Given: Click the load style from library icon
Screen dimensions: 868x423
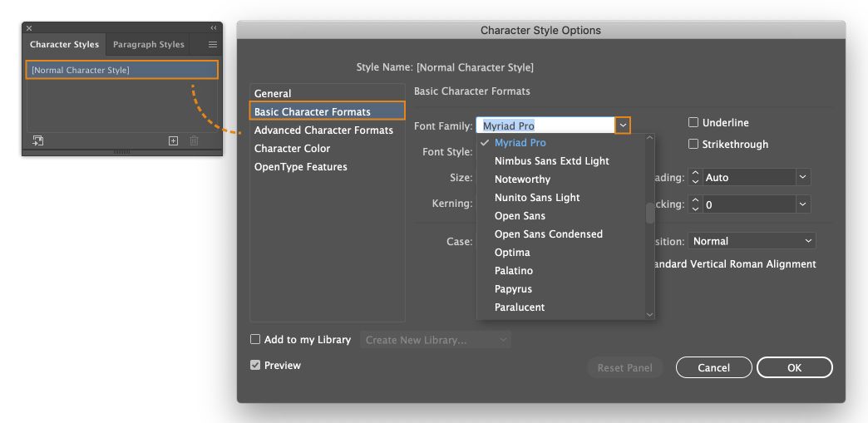Looking at the screenshot, I should [x=37, y=141].
